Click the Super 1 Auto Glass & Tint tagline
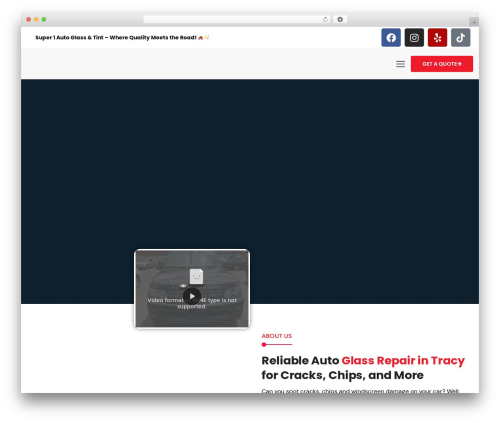This screenshot has width=500, height=423. 122,37
